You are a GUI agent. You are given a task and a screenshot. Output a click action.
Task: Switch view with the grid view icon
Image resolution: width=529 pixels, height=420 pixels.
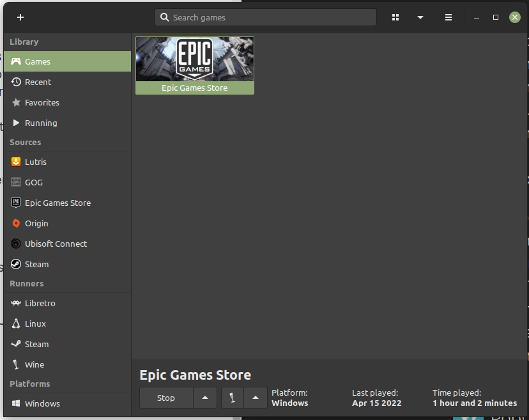395,17
